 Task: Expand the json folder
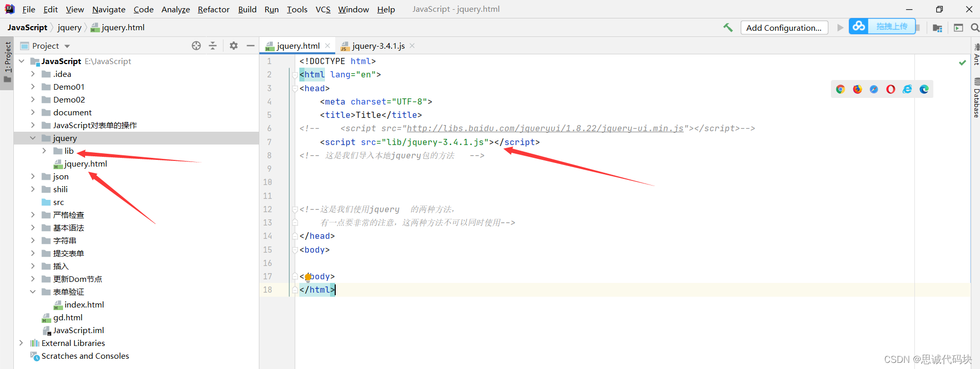click(x=33, y=176)
